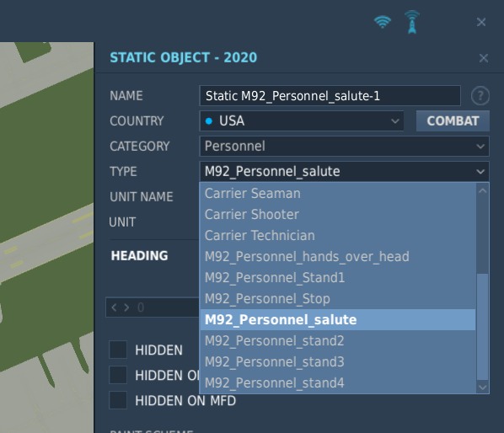Select highlighted M92_Personnel_salute entry
Screen dimensions: 504x433
click(x=338, y=319)
